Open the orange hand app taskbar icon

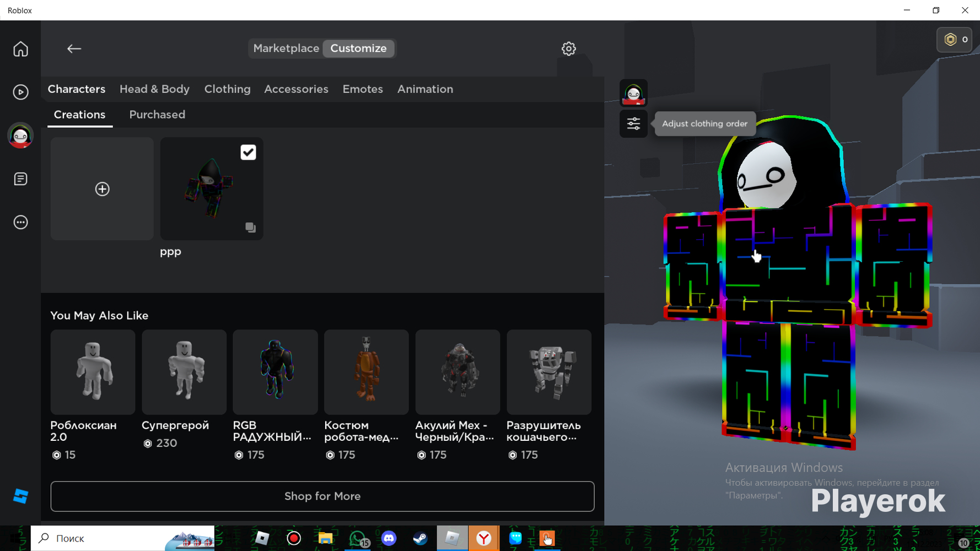click(547, 538)
